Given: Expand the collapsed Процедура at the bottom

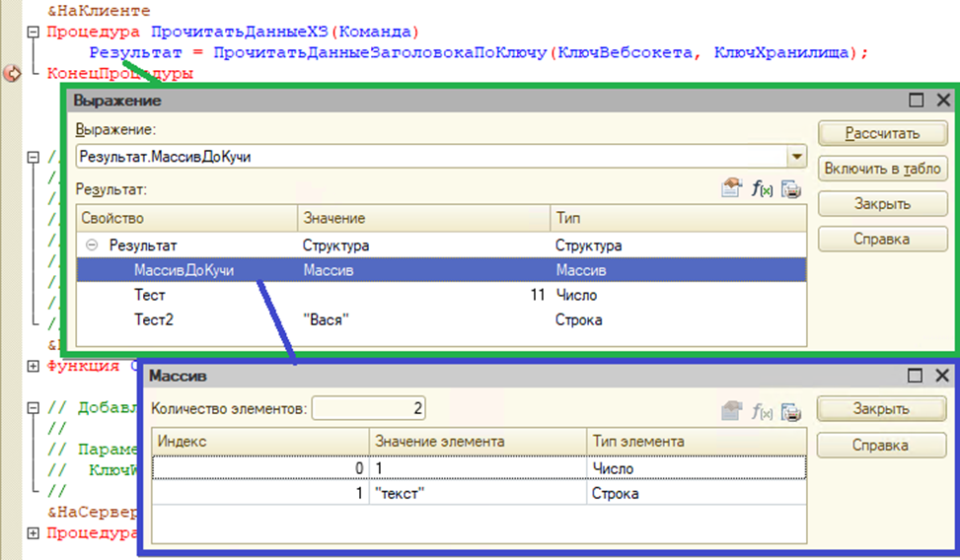Looking at the screenshot, I should click(34, 533).
